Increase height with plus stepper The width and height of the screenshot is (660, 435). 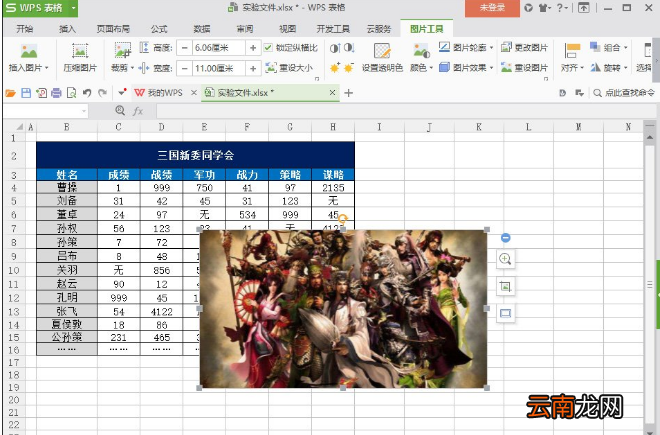(x=253, y=48)
